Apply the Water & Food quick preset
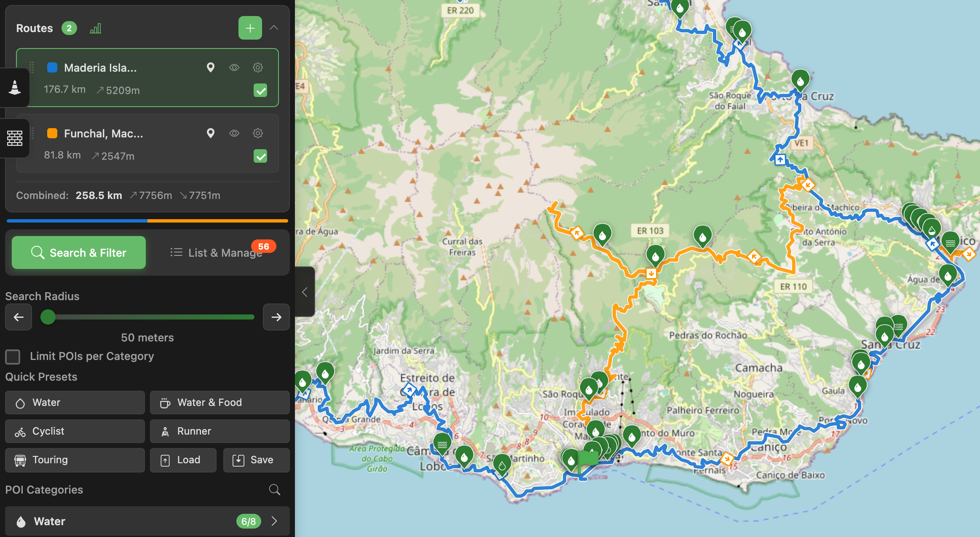980x537 pixels. click(x=220, y=402)
